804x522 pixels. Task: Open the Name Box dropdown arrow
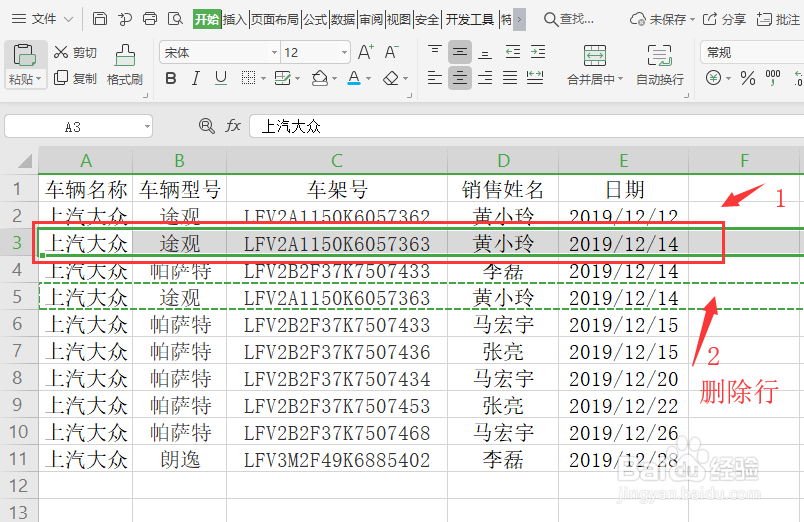(147, 126)
